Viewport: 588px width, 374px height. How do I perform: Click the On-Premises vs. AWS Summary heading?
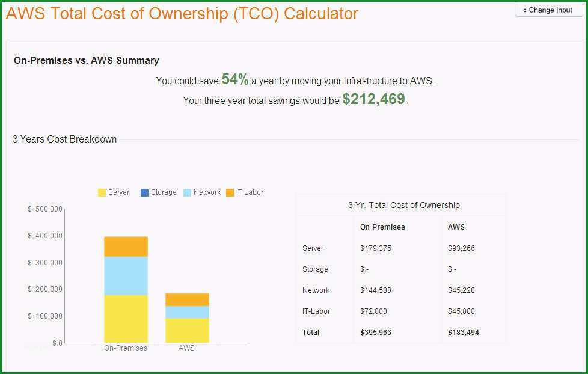tap(86, 60)
